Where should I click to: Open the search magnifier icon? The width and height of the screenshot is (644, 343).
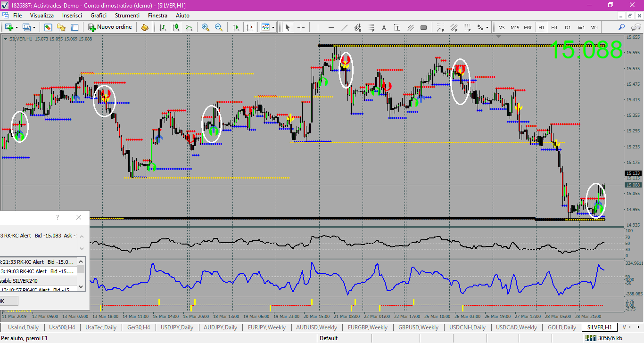(622, 27)
